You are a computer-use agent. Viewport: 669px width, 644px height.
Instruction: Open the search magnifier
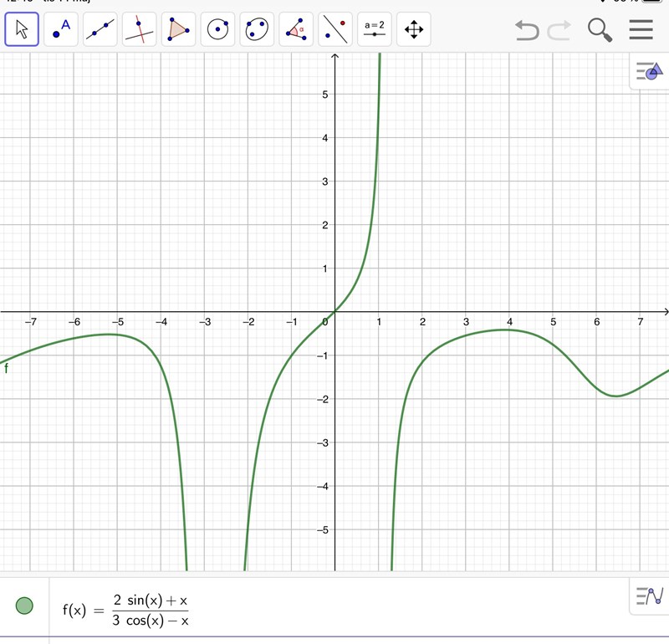[600, 31]
